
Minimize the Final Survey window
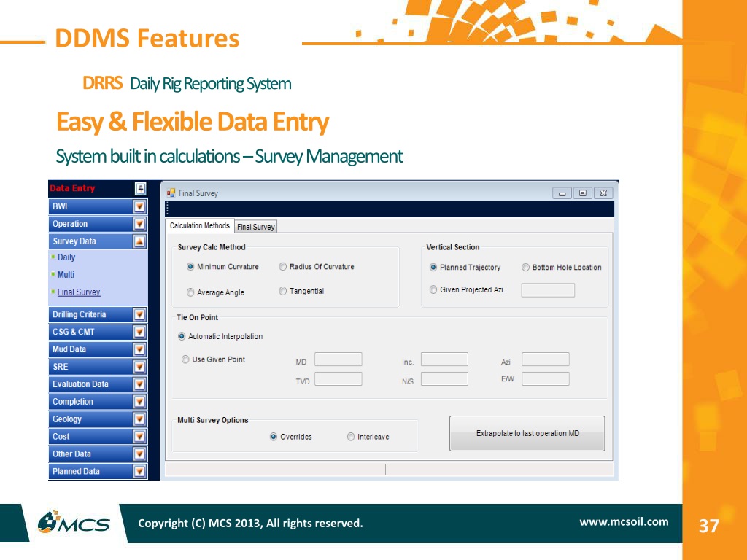click(x=562, y=193)
